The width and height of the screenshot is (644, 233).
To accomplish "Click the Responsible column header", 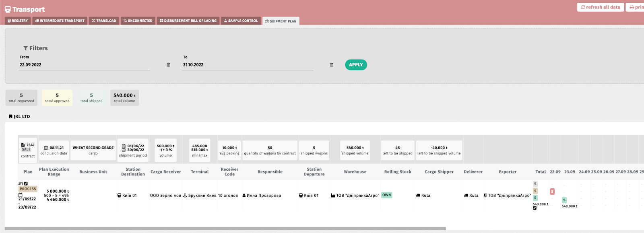I will point(270,172).
